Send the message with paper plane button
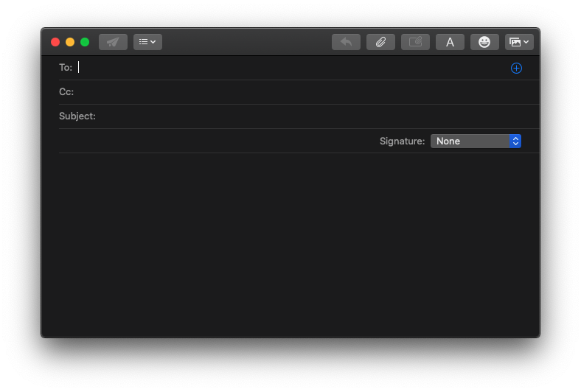This screenshot has width=581, height=392. click(113, 42)
